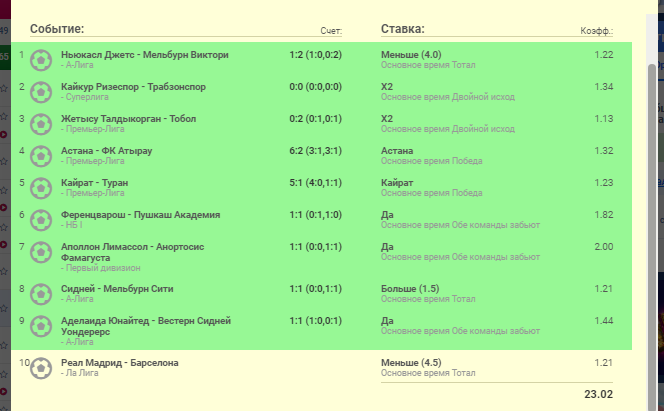Image resolution: width=664 pixels, height=411 pixels.
Task: Click soccer ball icon for Кайрат - Туран
Action: 41,188
